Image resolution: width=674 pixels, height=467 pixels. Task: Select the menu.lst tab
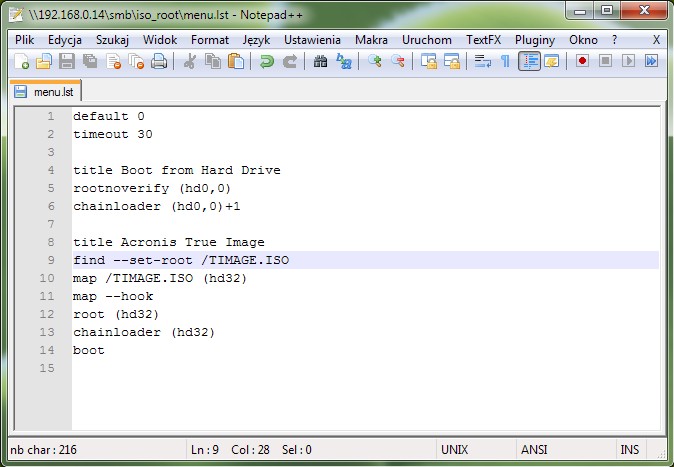point(46,92)
